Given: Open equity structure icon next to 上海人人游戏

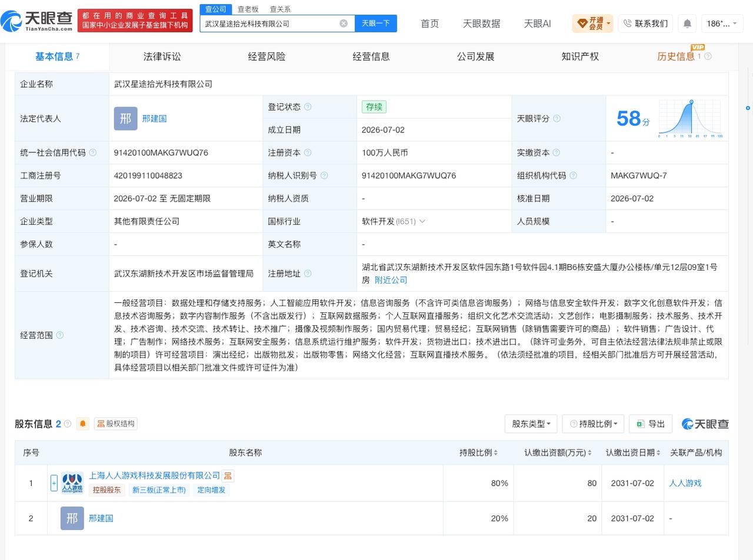Looking at the screenshot, I should tap(228, 475).
